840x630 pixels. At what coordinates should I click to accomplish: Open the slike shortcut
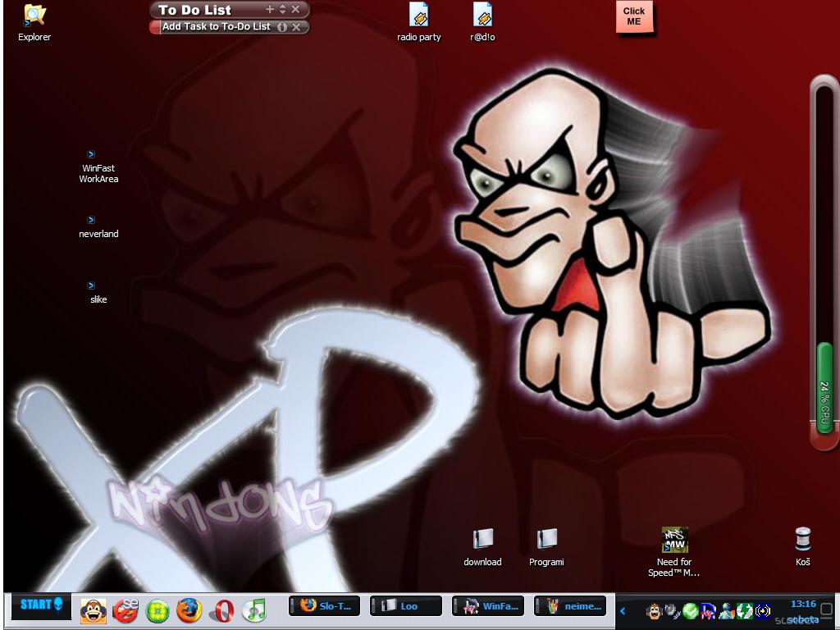(x=98, y=293)
